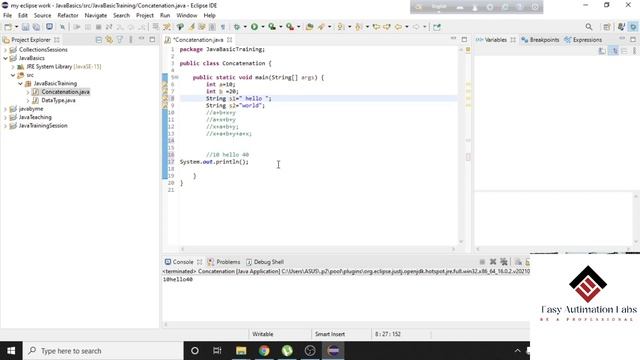This screenshot has width=640, height=360.
Task: Click the Last Edit Location arrow icon
Action: [376, 27]
